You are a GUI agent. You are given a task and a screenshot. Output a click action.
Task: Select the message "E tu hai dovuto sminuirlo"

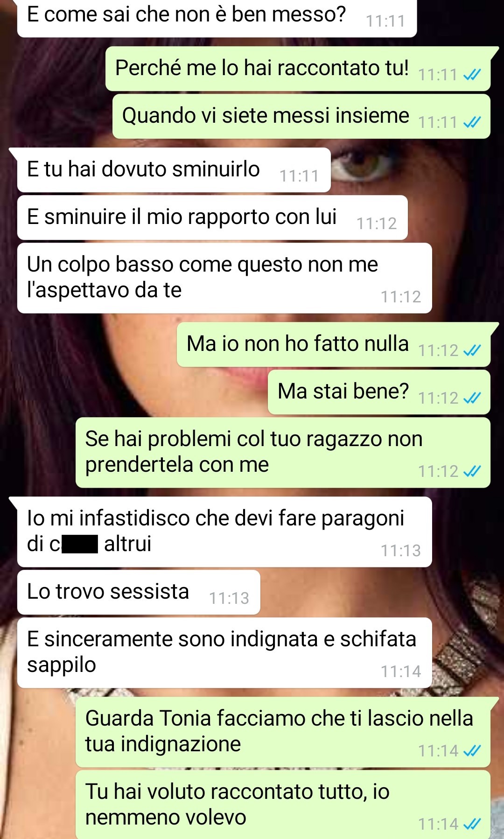174,170
